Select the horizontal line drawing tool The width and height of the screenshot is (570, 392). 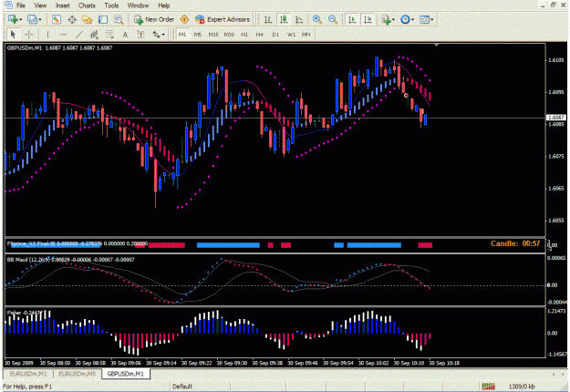(x=63, y=35)
